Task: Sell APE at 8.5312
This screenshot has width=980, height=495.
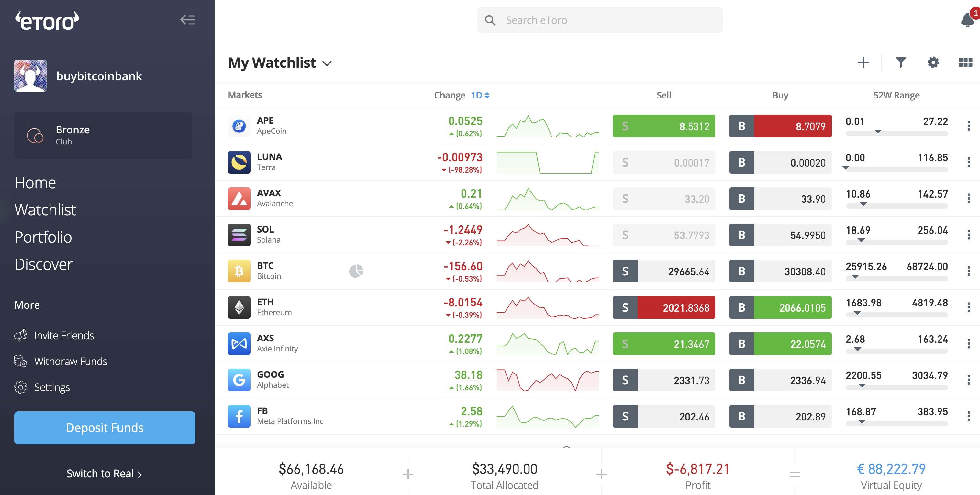Action: click(x=663, y=126)
